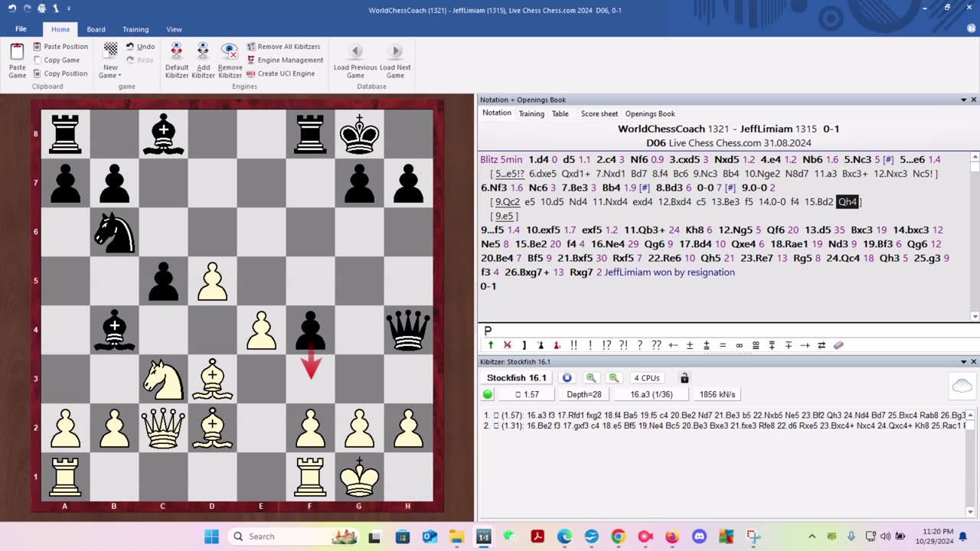Load Previous Game arrow
Image resolution: width=980 pixels, height=551 pixels.
coord(355,51)
